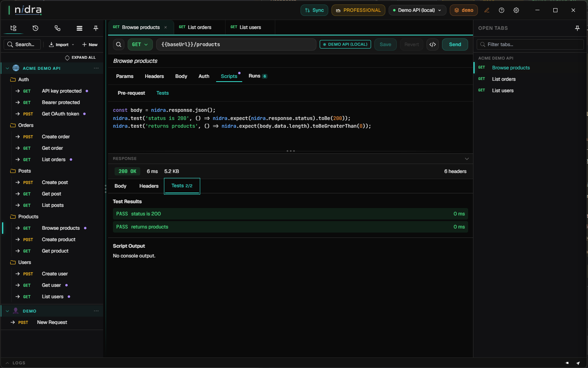
Task: Select Get OAuth token request
Action: (60, 114)
